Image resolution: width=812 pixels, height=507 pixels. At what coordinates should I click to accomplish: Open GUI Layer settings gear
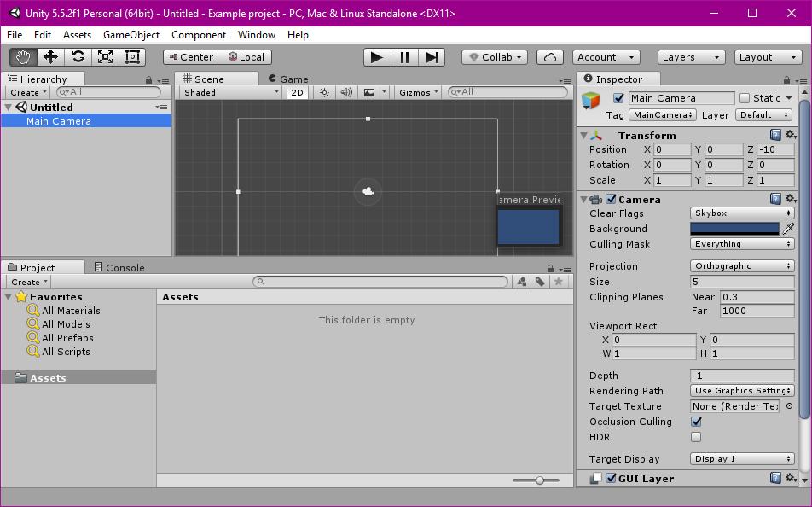pyautogui.click(x=790, y=478)
